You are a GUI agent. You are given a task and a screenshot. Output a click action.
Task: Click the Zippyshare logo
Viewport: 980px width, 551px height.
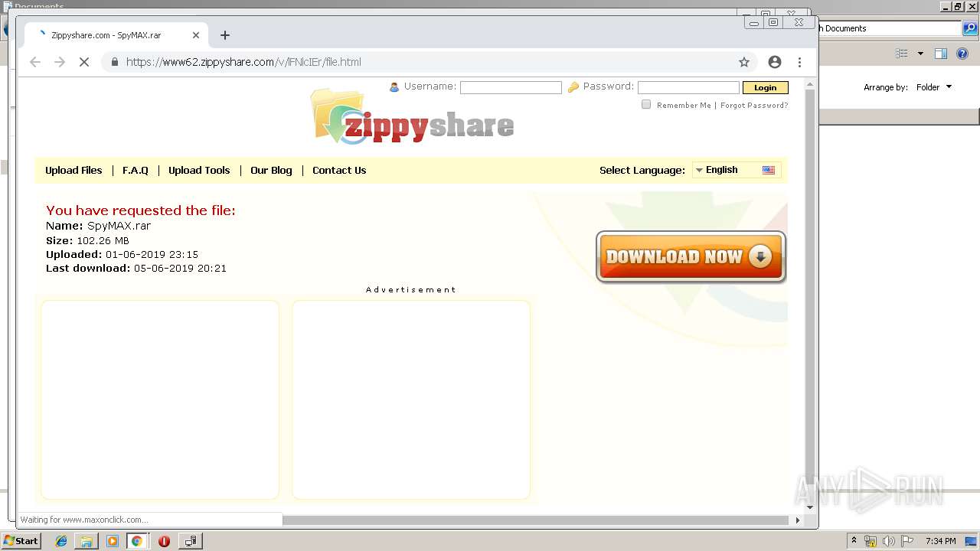click(412, 117)
